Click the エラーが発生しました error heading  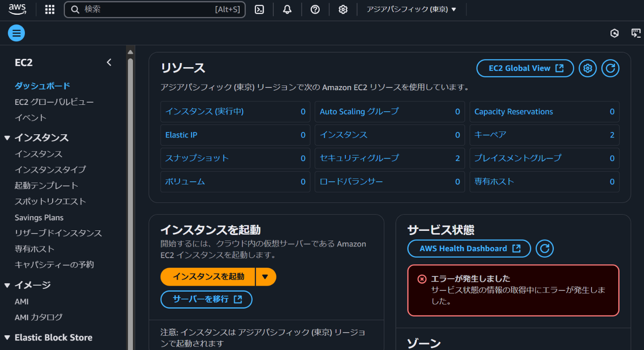point(470,279)
